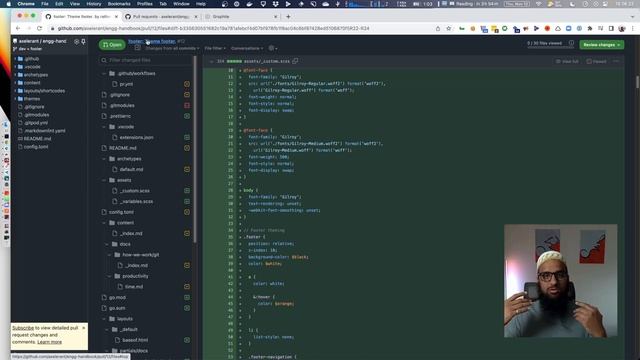Click the browser address bar URL
The width and height of the screenshot is (640, 360).
pyautogui.click(x=213, y=29)
